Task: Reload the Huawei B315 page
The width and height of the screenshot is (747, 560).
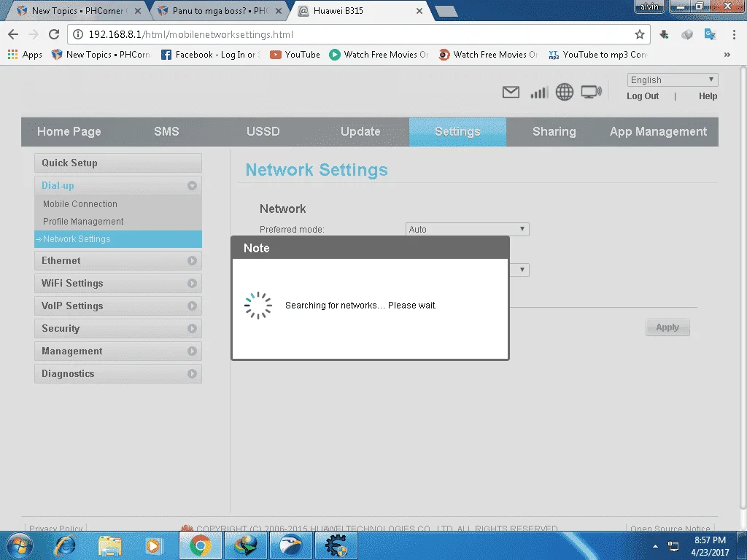Action: pos(54,34)
